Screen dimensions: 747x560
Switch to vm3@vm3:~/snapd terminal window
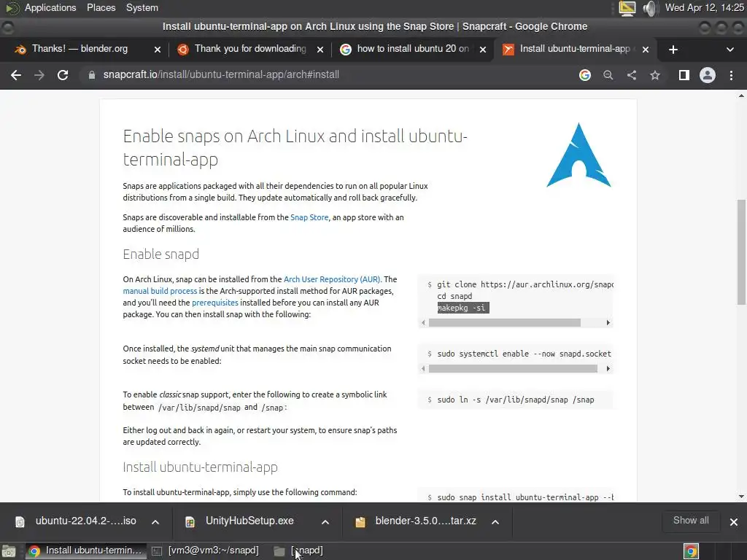(205, 551)
